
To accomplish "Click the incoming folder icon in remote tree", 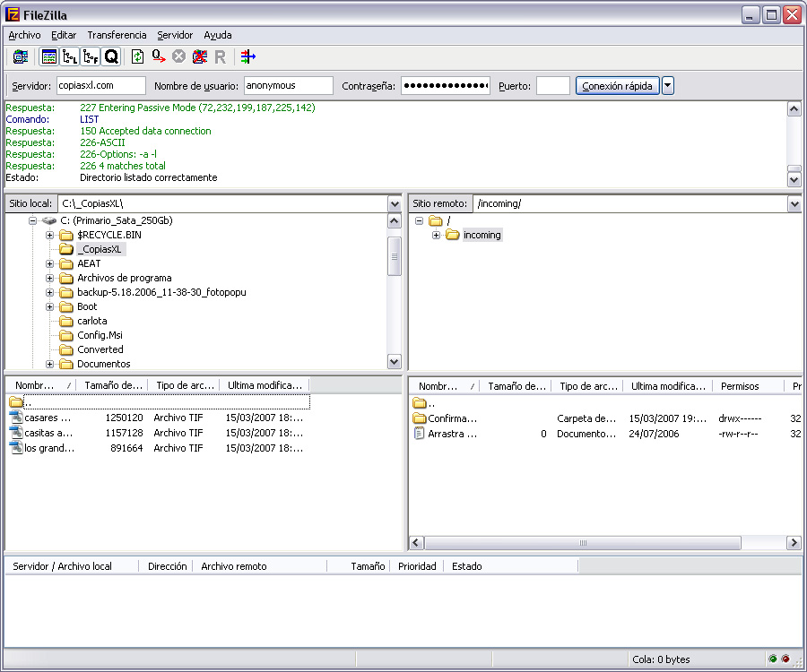I will [453, 235].
